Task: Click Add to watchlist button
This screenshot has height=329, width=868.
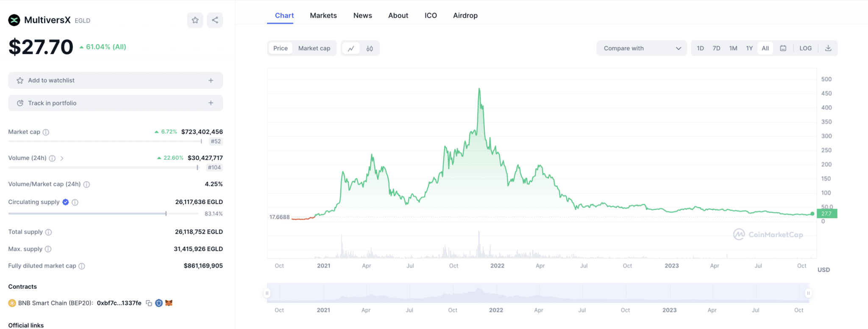Action: click(x=116, y=80)
